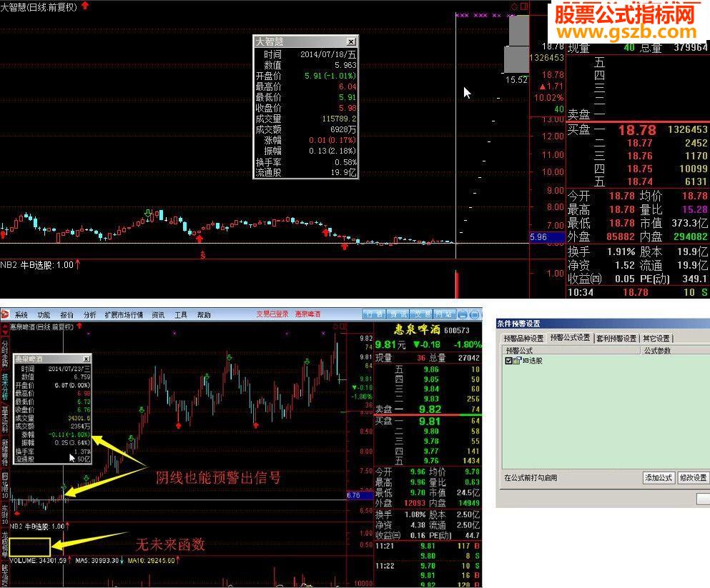Select 分时走势 side tab
Screen dimensions: 710x588
click(4, 354)
